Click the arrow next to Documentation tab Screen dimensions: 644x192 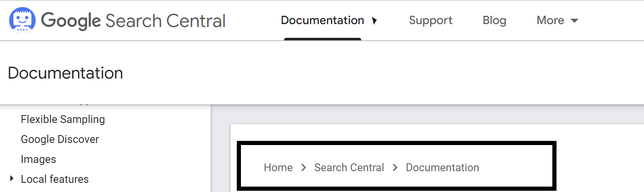point(374,21)
